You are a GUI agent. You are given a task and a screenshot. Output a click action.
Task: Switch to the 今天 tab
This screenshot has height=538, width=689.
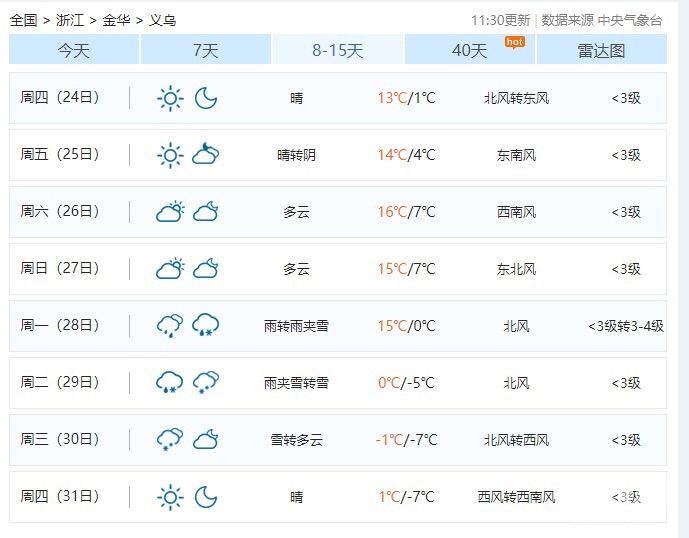click(x=74, y=50)
